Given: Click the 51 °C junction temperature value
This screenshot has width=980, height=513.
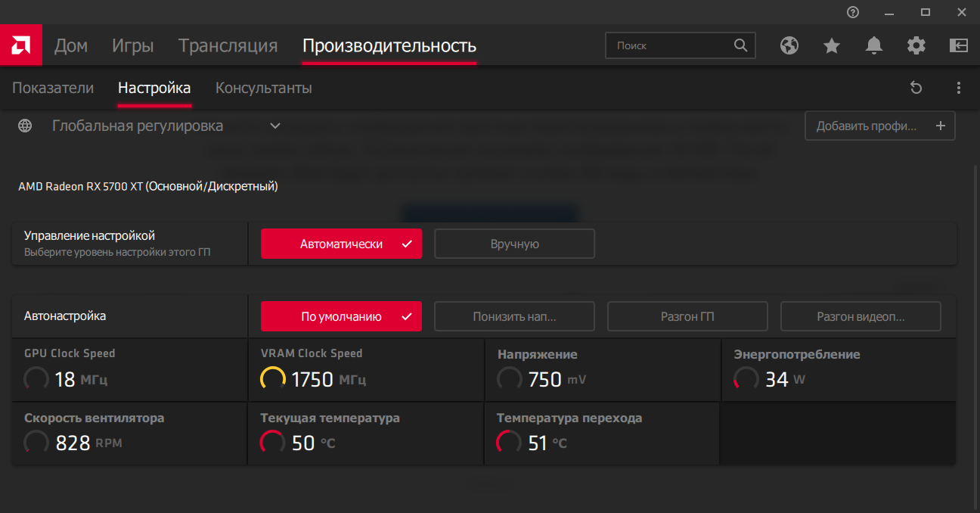Looking at the screenshot, I should coord(547,443).
